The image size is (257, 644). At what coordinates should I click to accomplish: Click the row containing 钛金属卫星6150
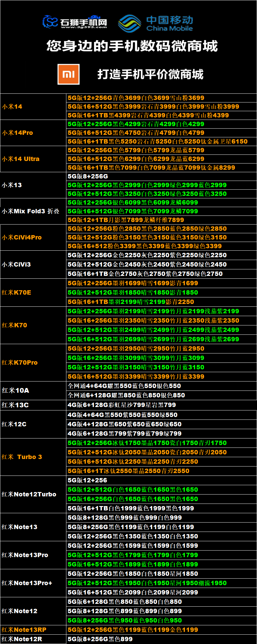pyautogui.click(x=162, y=141)
